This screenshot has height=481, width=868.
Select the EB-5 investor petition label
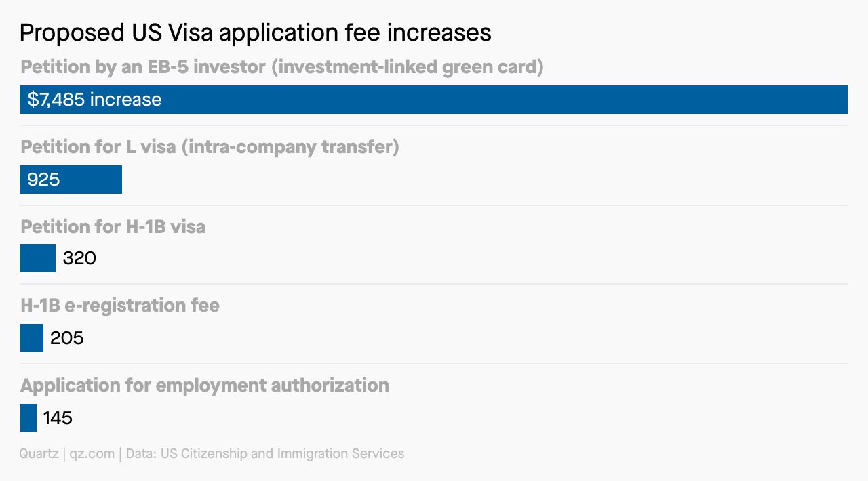pos(282,68)
